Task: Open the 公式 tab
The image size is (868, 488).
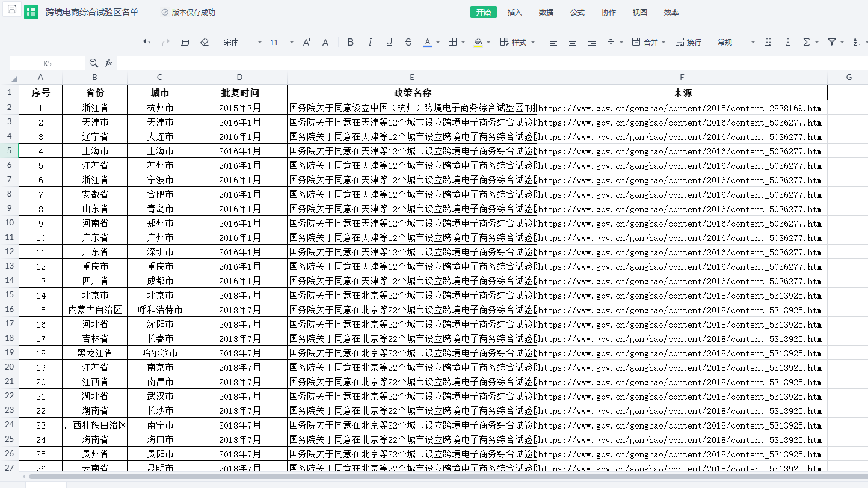Action: [577, 12]
